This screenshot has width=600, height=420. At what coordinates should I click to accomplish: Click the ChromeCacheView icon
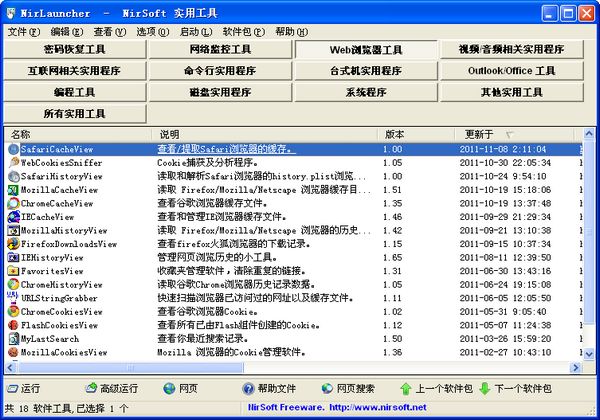[13, 203]
